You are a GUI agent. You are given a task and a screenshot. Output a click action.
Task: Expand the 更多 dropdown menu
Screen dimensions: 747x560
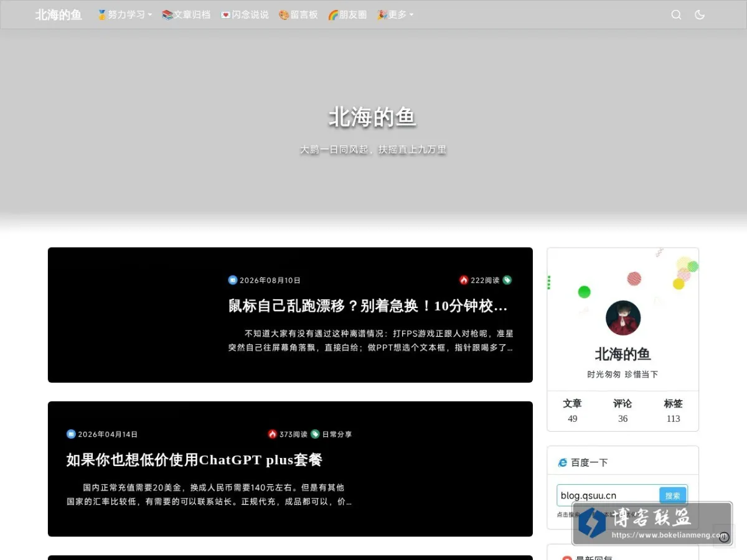point(395,14)
